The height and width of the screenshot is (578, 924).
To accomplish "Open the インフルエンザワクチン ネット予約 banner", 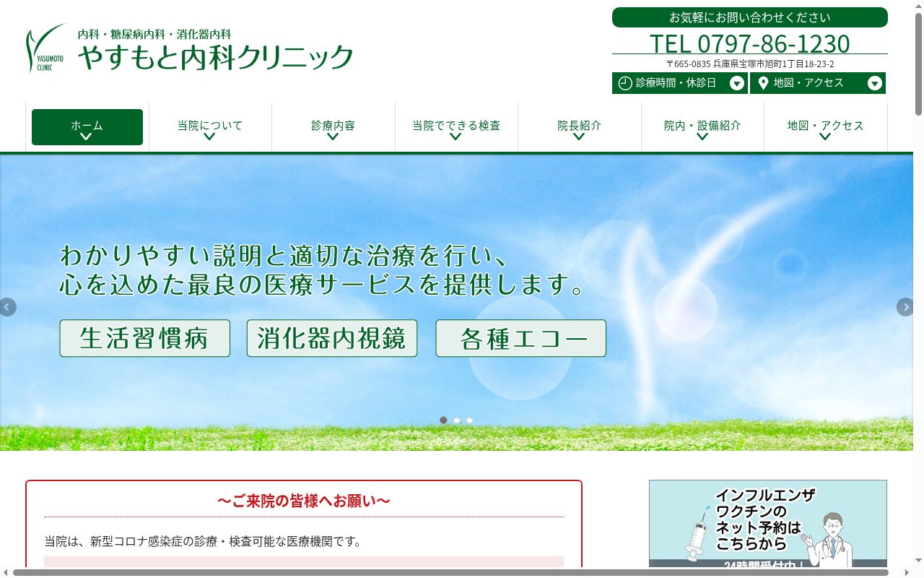I will point(768,524).
